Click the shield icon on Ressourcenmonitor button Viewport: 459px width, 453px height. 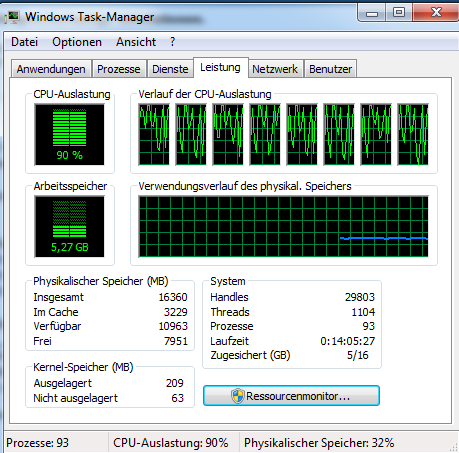pyautogui.click(x=238, y=396)
